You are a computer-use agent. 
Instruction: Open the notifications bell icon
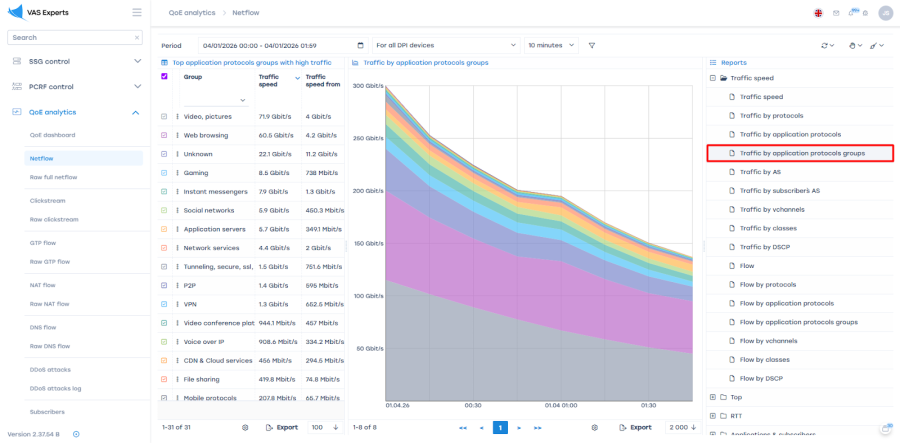point(852,13)
